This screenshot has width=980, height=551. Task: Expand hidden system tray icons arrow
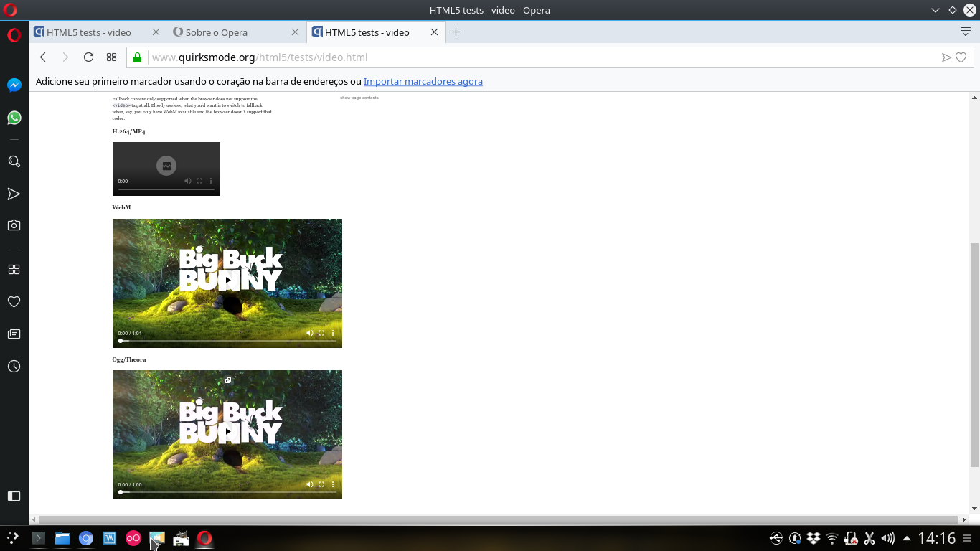coord(907,538)
